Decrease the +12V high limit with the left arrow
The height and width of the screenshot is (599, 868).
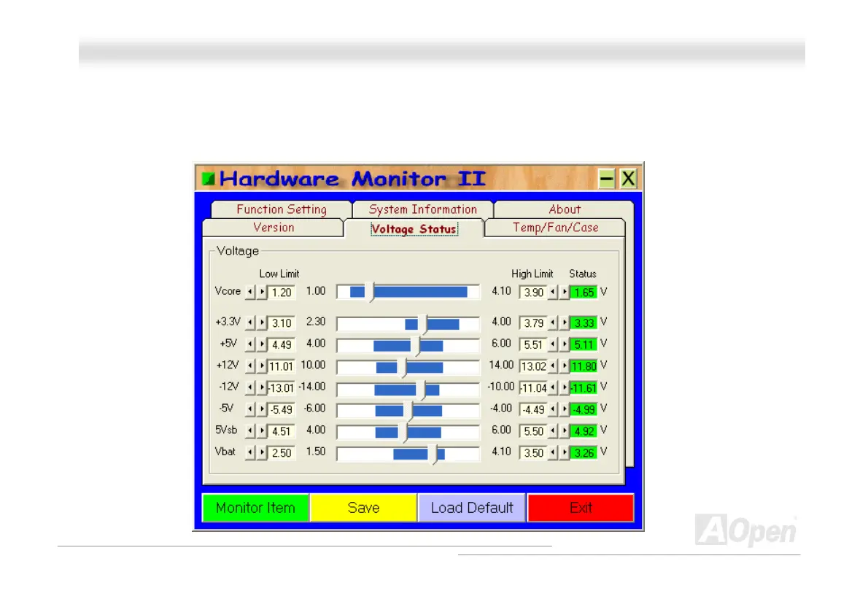click(x=552, y=366)
